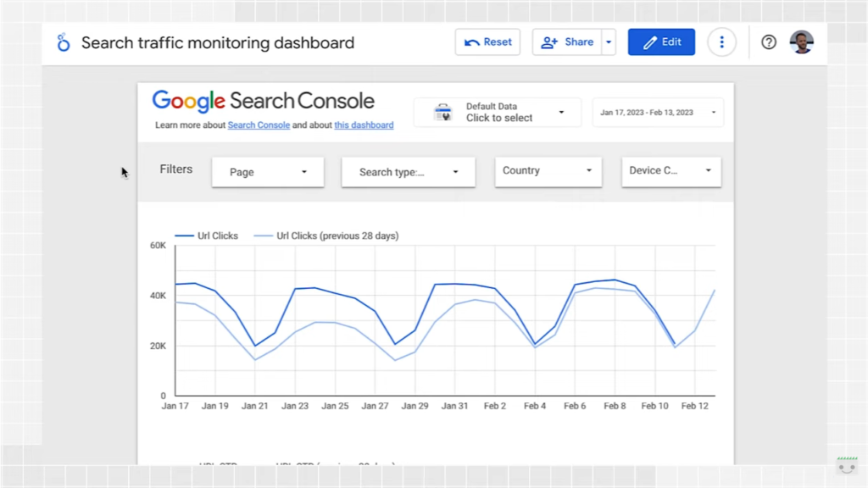Click the pencil icon on the Edit button
The height and width of the screenshot is (488, 868).
click(649, 42)
